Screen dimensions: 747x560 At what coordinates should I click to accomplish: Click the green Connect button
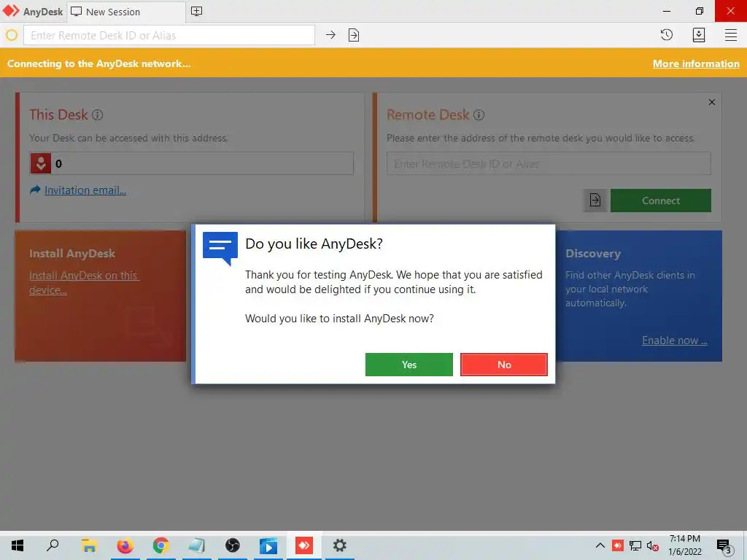(x=660, y=201)
